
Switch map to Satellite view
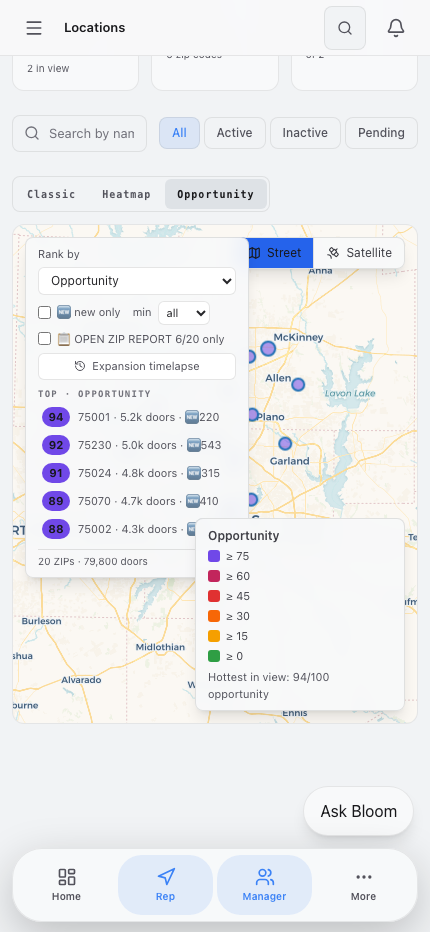point(359,253)
